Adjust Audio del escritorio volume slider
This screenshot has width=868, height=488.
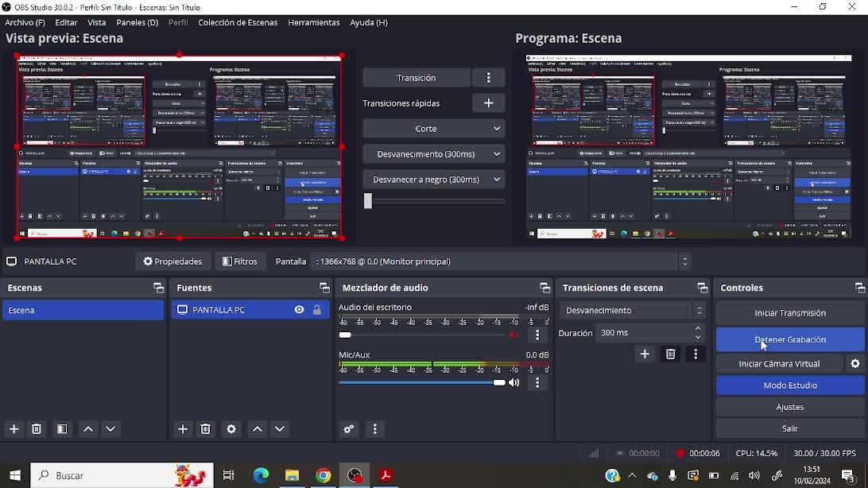coord(422,335)
